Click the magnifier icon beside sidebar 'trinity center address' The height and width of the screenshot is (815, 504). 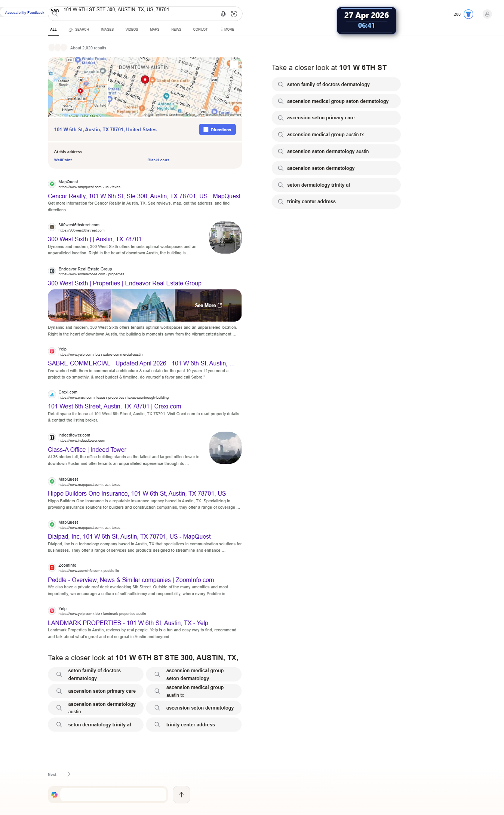280,202
